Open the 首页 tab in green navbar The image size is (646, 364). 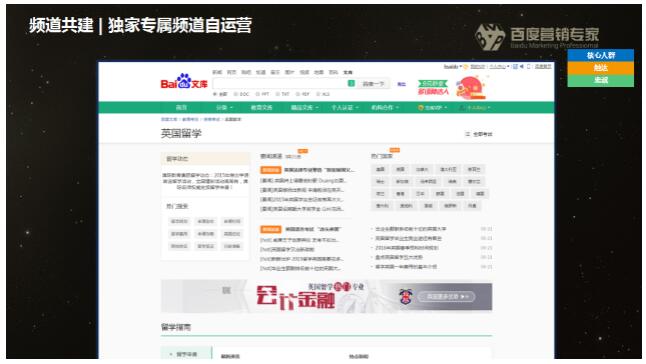pos(181,107)
